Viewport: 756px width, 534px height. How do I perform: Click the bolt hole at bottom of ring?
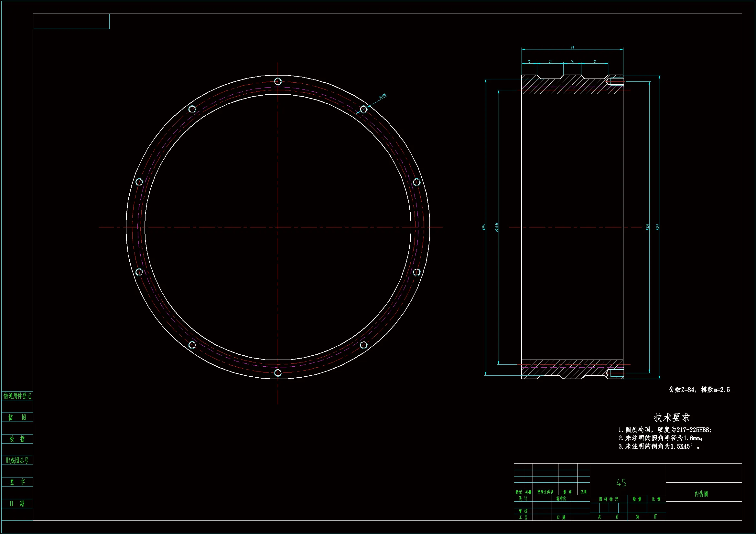pyautogui.click(x=277, y=372)
